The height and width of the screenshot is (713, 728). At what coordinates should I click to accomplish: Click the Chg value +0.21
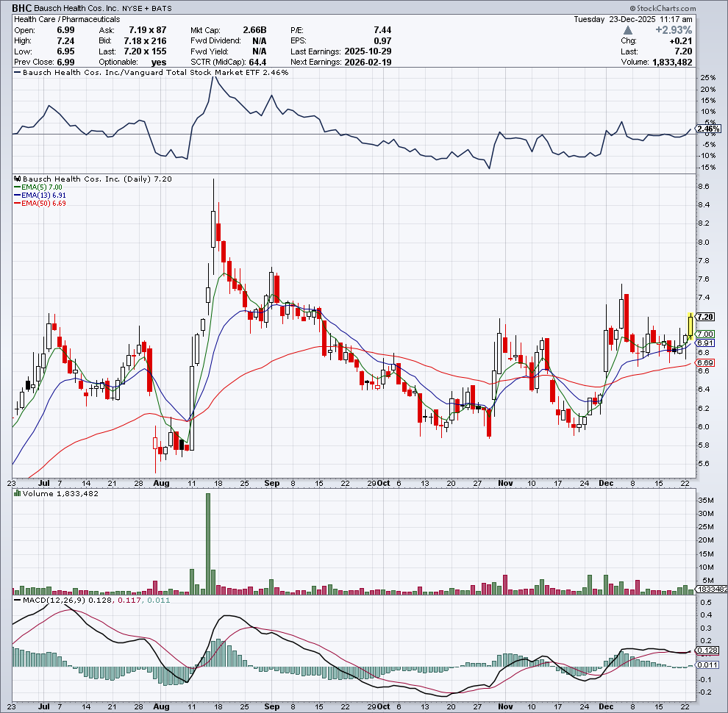click(681, 41)
